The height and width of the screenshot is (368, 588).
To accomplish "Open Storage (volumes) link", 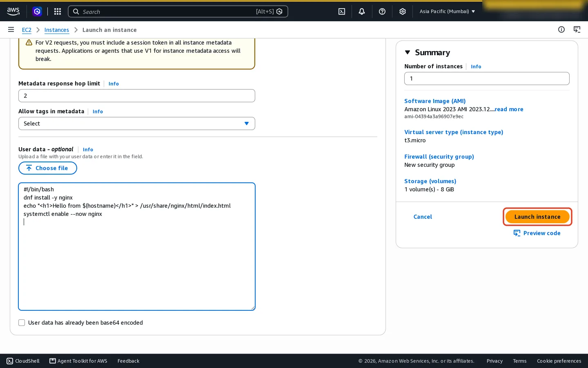I will point(430,181).
